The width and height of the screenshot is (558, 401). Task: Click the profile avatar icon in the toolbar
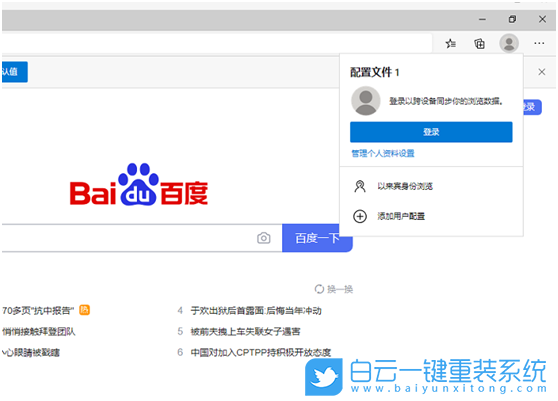point(509,43)
